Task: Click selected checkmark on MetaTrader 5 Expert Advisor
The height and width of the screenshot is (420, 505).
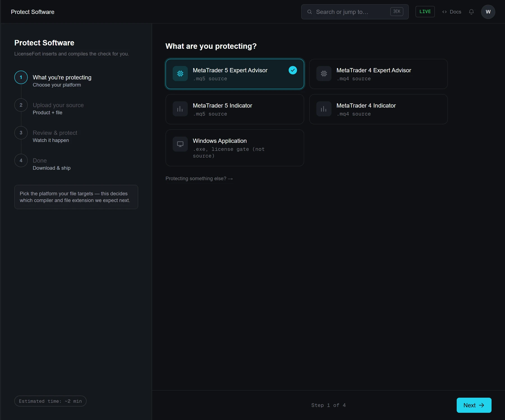Action: (x=293, y=70)
